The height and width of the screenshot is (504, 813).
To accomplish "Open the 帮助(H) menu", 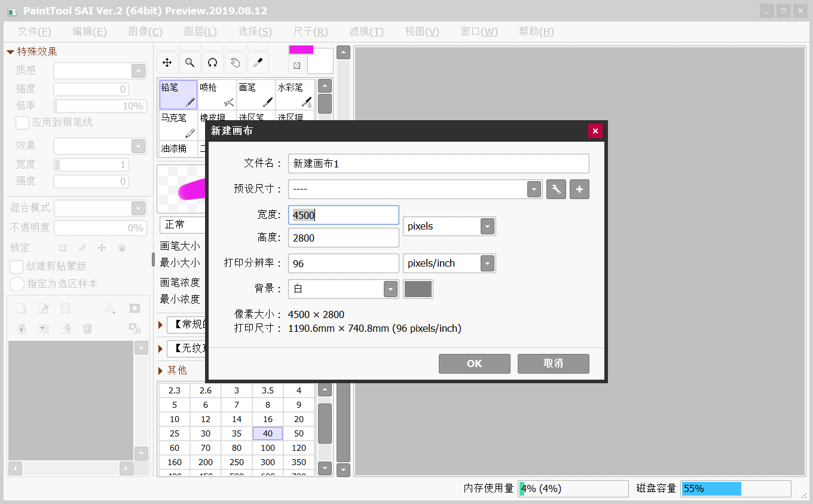I will pos(536,32).
